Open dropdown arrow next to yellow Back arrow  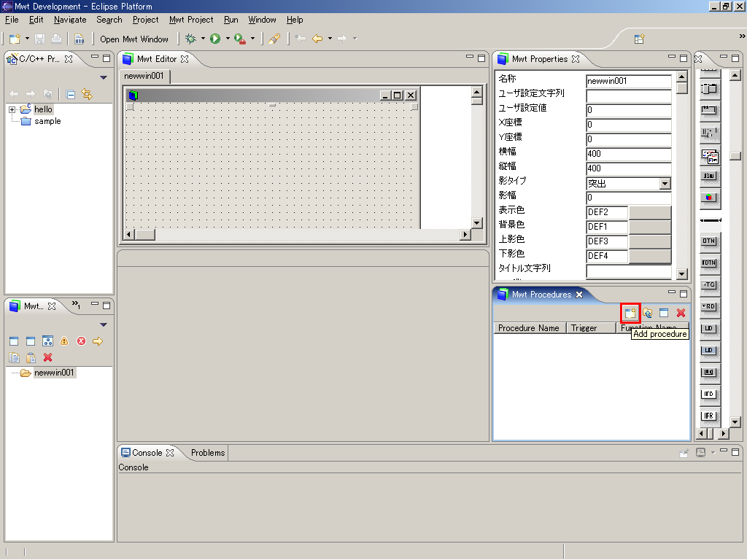pyautogui.click(x=330, y=39)
